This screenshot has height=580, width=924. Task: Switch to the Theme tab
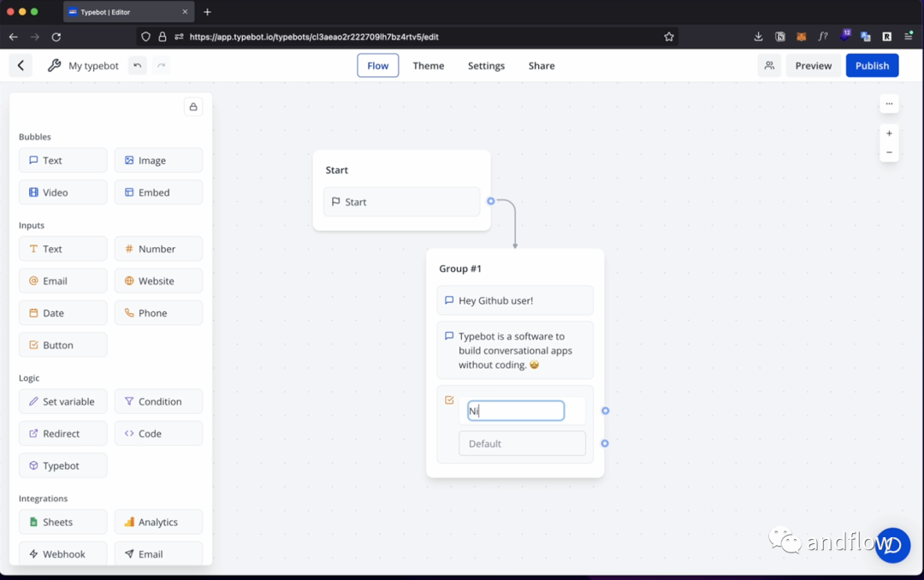[x=429, y=65]
